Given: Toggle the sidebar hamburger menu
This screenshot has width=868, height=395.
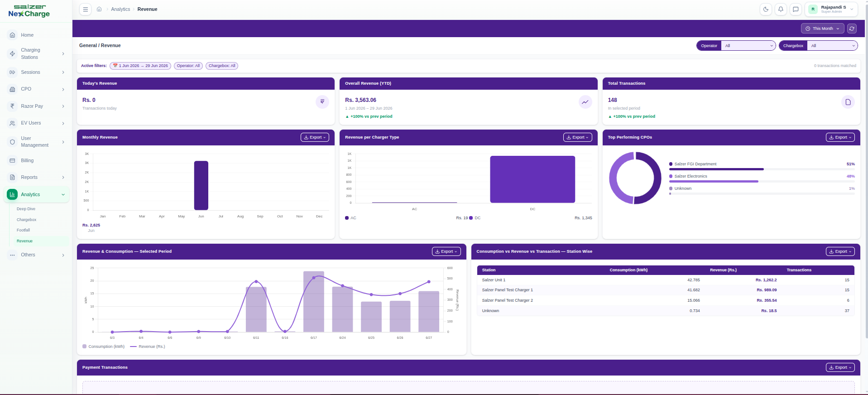Looking at the screenshot, I should click(x=85, y=9).
